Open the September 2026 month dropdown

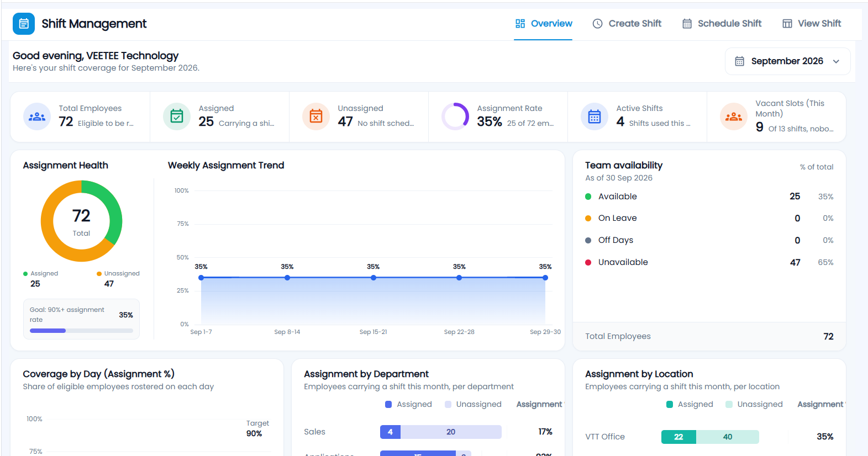787,61
